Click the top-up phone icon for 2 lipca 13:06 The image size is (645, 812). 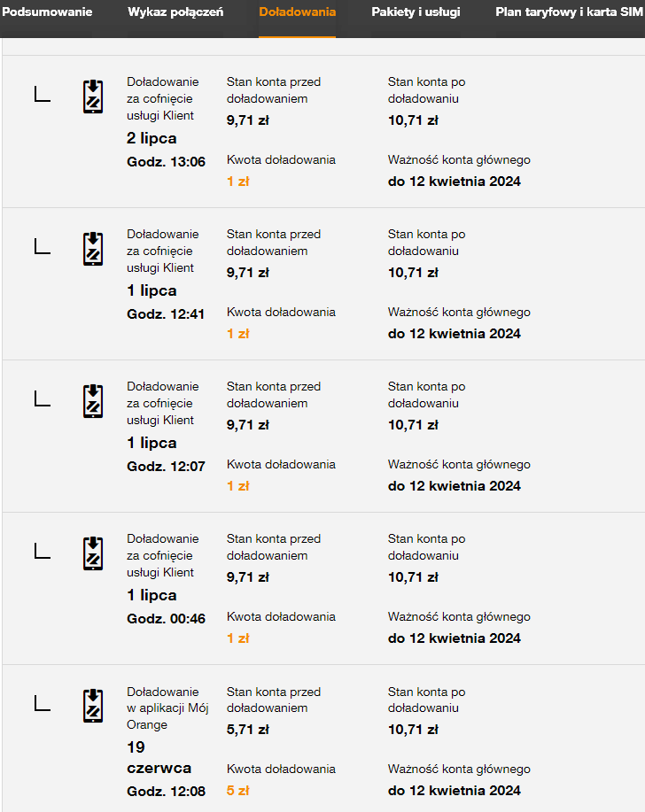pyautogui.click(x=93, y=97)
